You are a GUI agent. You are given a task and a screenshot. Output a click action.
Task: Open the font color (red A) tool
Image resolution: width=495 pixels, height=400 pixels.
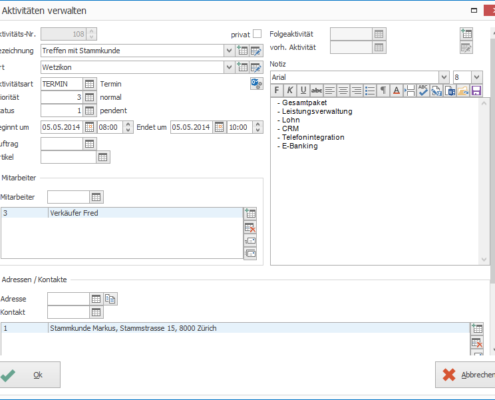point(397,90)
